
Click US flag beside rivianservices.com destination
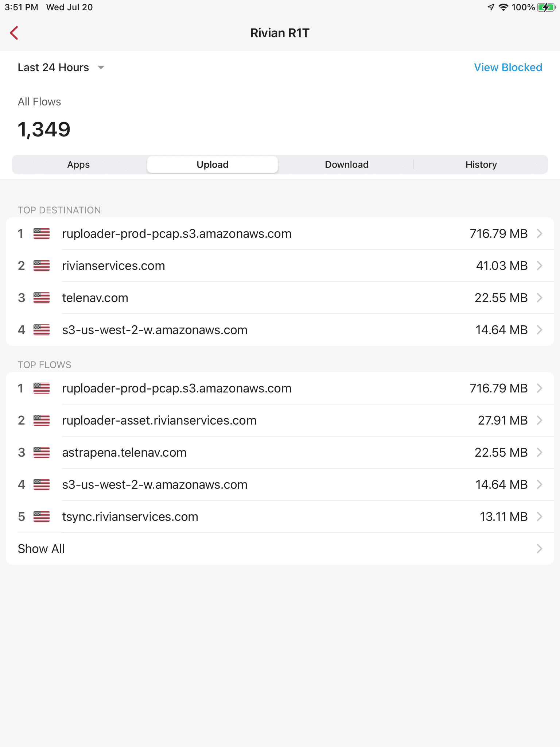pos(42,266)
